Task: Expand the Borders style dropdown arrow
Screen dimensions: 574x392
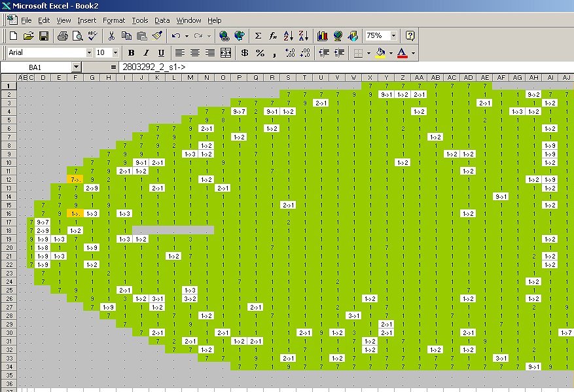Action: point(368,53)
